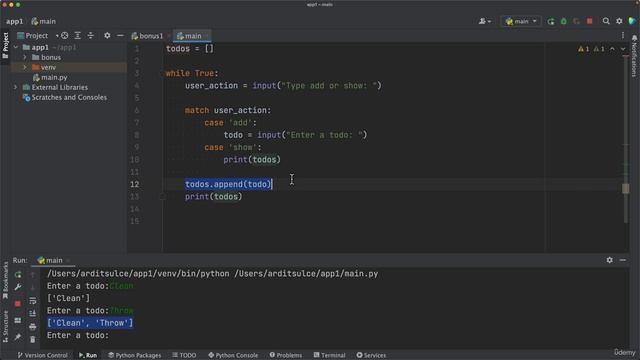The height and width of the screenshot is (360, 640).
Task: Click app1 breadcrumb in navigation bar
Action: click(15, 21)
